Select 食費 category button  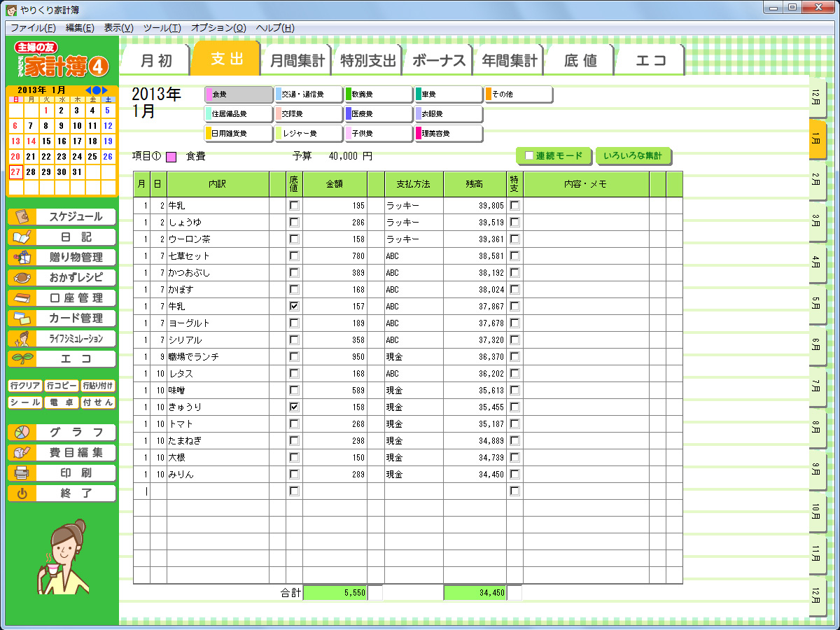pos(239,94)
